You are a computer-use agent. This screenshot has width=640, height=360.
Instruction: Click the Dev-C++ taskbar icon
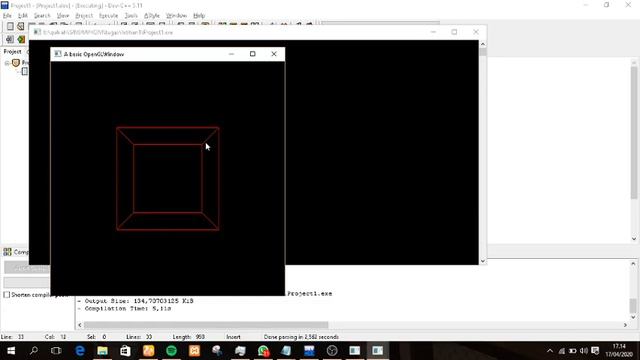pyautogui.click(x=309, y=351)
